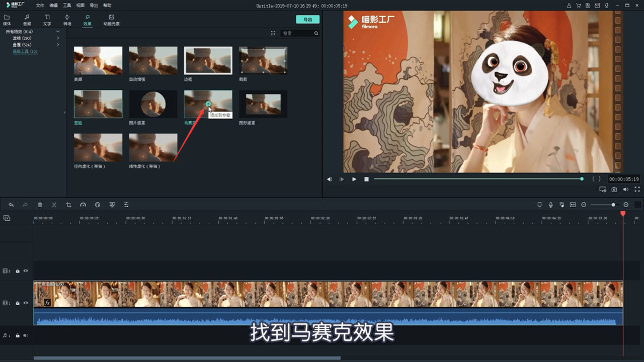Open the 音频 (Audio) tab
This screenshot has height=362, width=644.
point(27,20)
